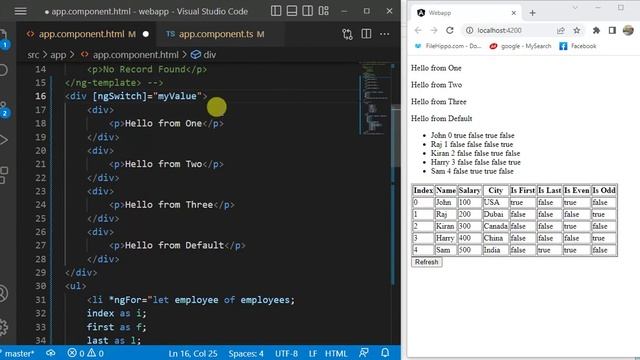Click Ln 16, Col 25 indicator

pyautogui.click(x=193, y=353)
